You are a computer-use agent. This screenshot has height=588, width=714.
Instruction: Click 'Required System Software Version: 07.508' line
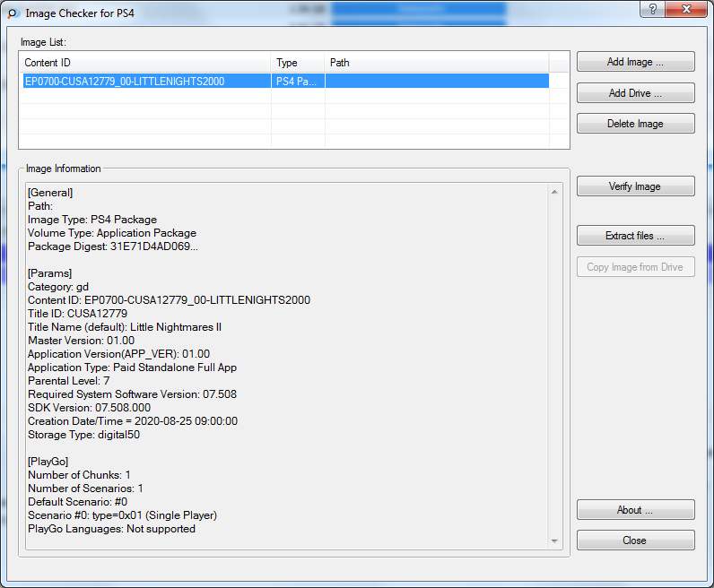tap(132, 394)
